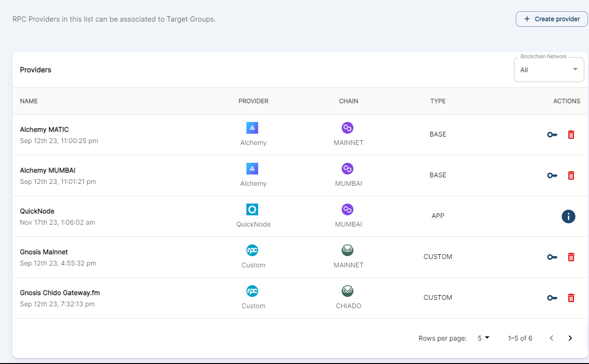Click the key icon for Gnosis Chido Gateway.fm
589x364 pixels.
pyautogui.click(x=552, y=298)
